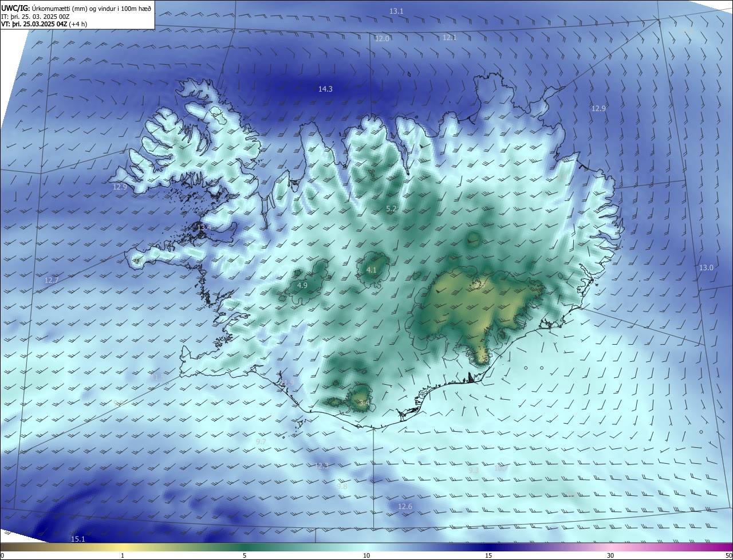Click the 4.9 value label on the glacier
The height and width of the screenshot is (560, 733).
tap(302, 285)
